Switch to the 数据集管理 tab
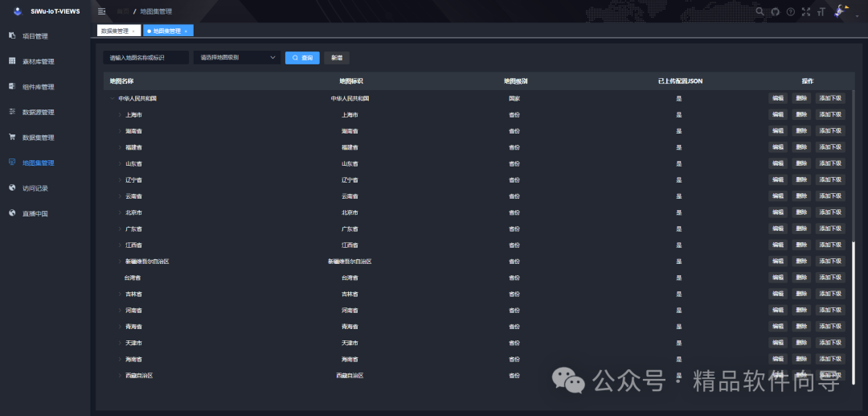 coord(118,31)
